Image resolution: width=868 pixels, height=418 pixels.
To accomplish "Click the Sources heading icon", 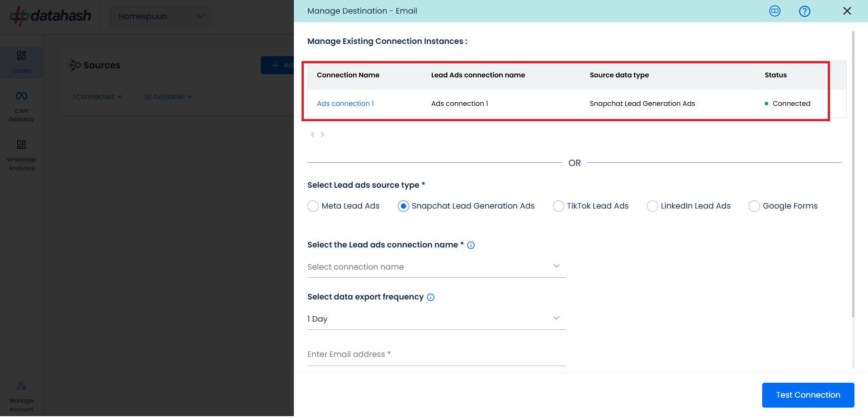I will (x=75, y=65).
